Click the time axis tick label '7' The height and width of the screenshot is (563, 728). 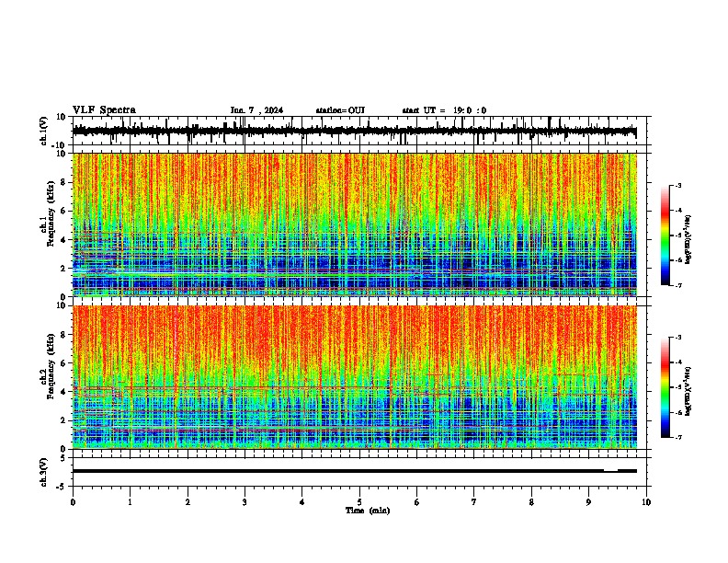[x=474, y=502]
